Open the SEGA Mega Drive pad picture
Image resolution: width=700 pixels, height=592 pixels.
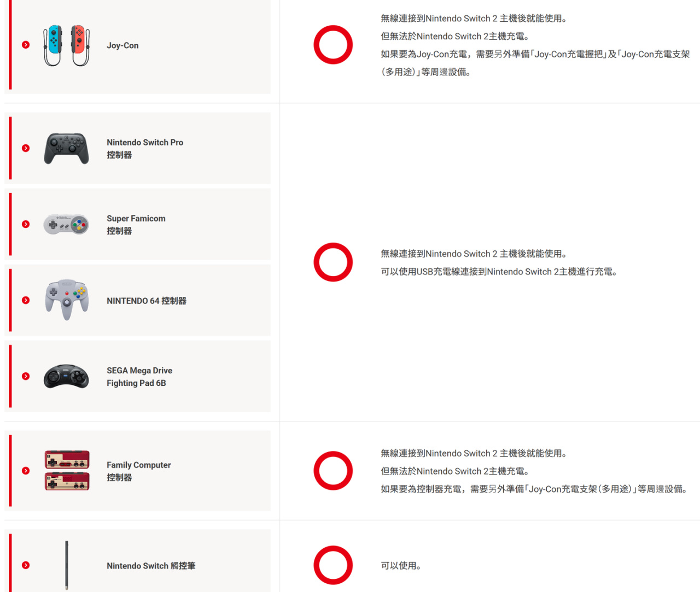point(67,376)
